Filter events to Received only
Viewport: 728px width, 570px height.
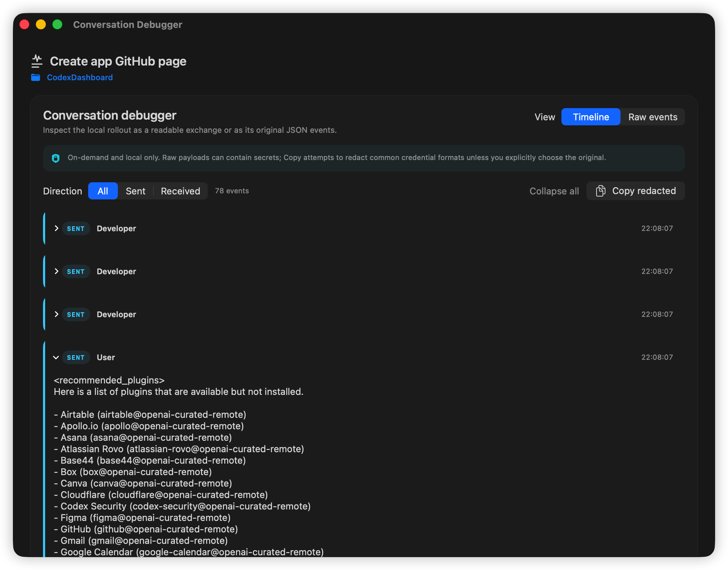click(181, 191)
